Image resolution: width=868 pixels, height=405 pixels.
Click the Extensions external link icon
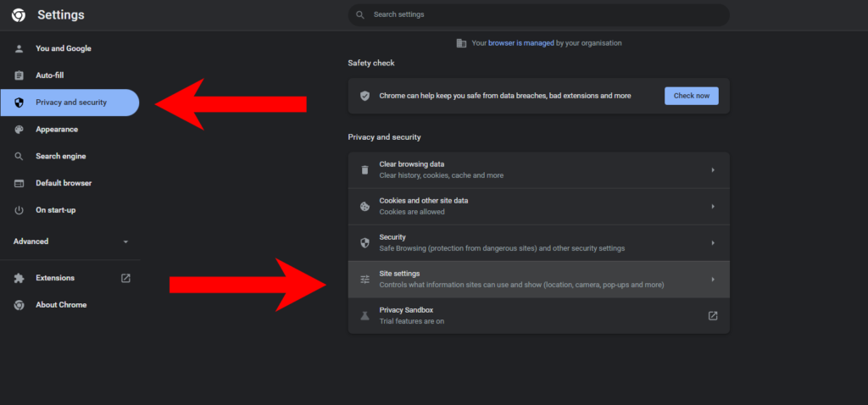(x=125, y=278)
